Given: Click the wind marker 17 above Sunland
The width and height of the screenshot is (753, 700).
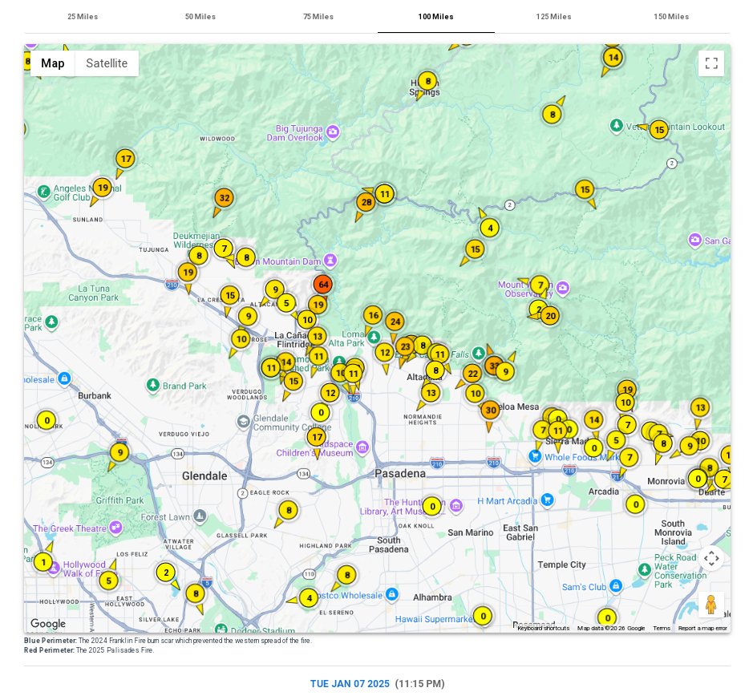Looking at the screenshot, I should point(126,159).
